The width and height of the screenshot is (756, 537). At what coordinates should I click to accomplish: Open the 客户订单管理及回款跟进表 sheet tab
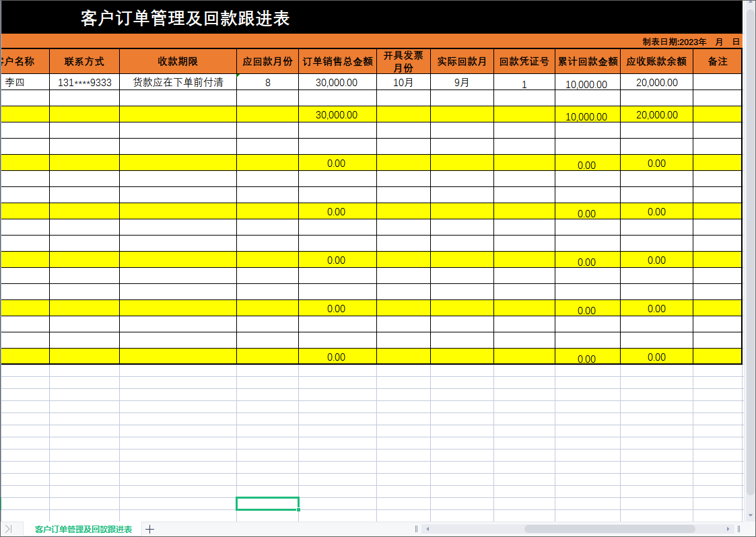[x=83, y=530]
